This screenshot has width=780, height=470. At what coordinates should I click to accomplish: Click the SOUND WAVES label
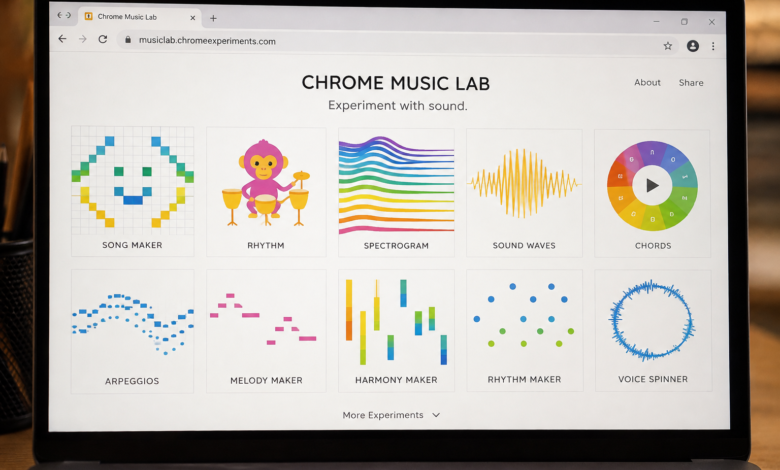[524, 246]
